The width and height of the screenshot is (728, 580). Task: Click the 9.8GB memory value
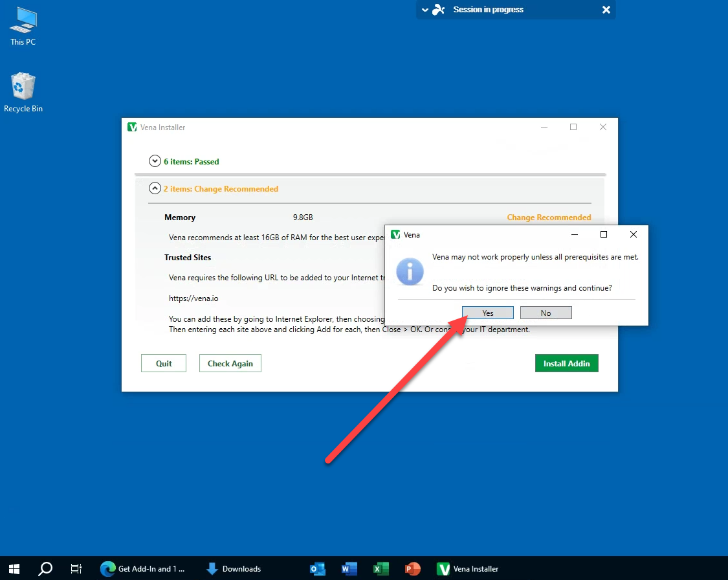(x=303, y=217)
